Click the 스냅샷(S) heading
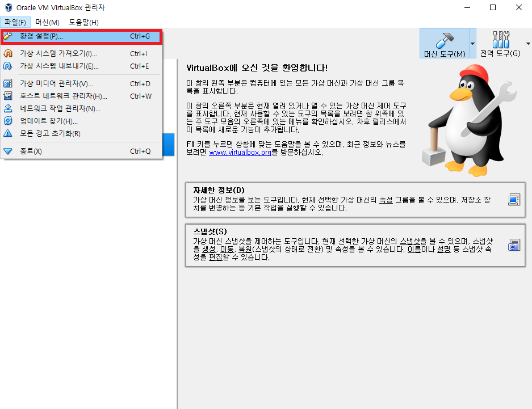The image size is (532, 409). click(x=210, y=231)
